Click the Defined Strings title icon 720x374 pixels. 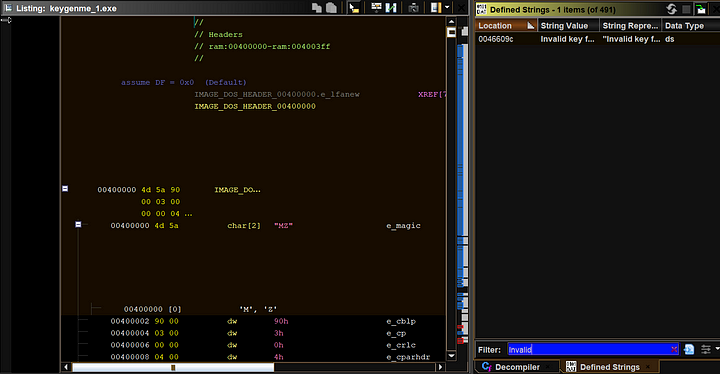pyautogui.click(x=481, y=9)
